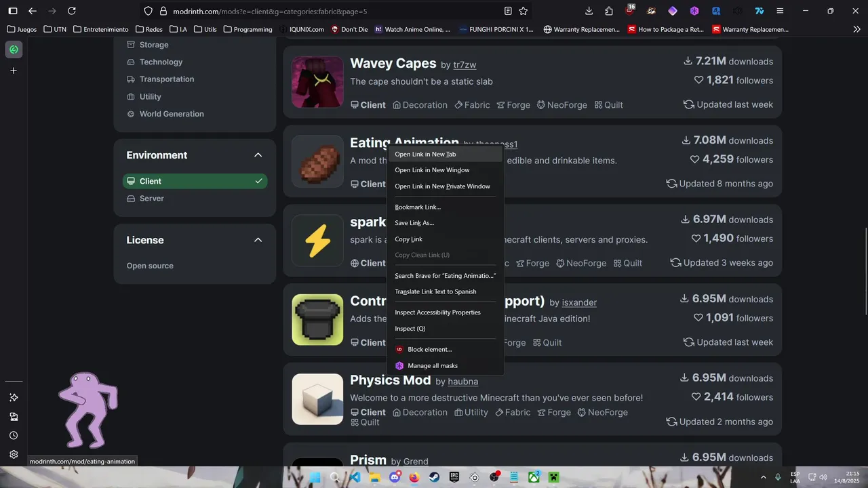The width and height of the screenshot is (868, 488).
Task: Show all bookmarks overflow chevron
Action: click(x=856, y=29)
